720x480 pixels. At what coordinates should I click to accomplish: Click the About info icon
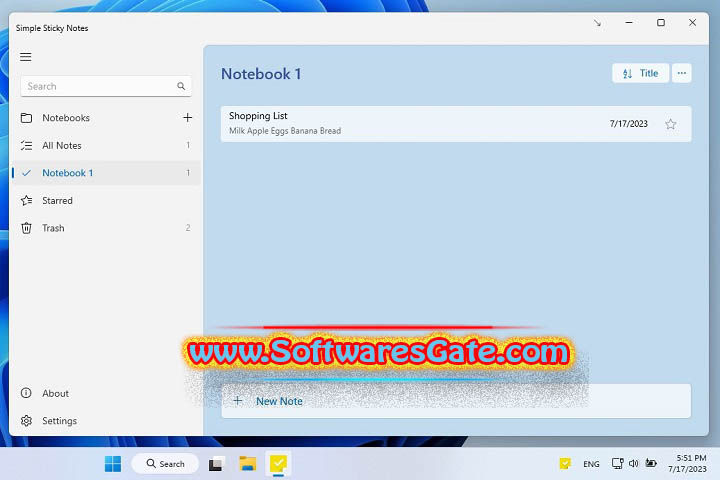click(26, 393)
